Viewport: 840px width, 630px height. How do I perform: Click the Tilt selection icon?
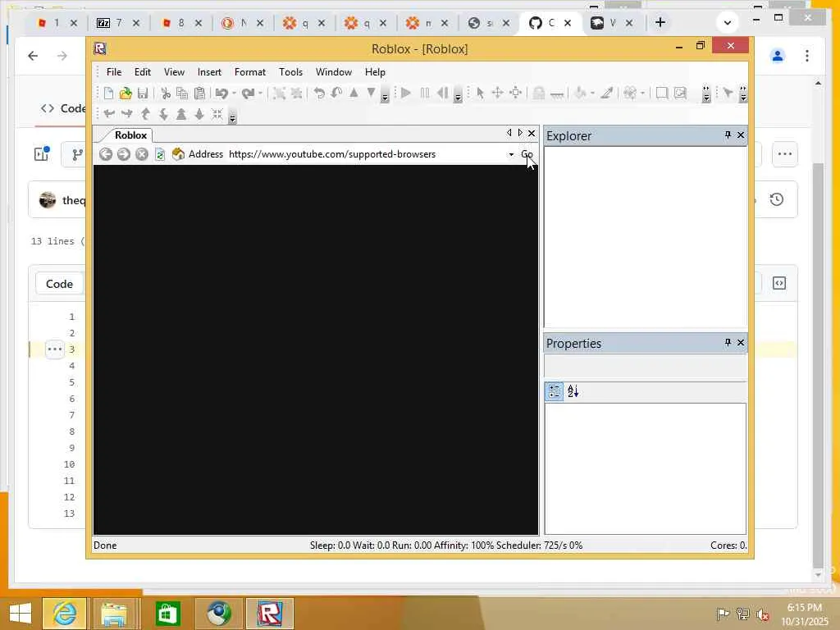pyautogui.click(x=336, y=94)
